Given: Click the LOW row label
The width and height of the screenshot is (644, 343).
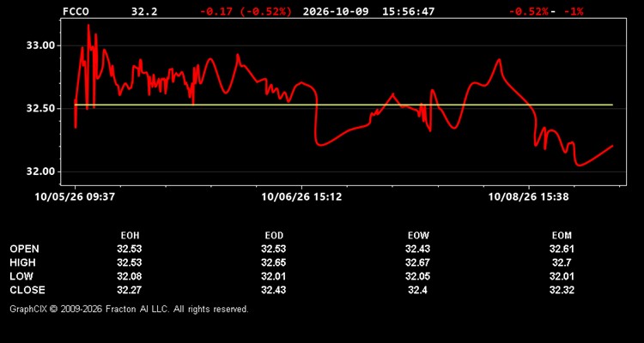Looking at the screenshot, I should pos(21,276).
